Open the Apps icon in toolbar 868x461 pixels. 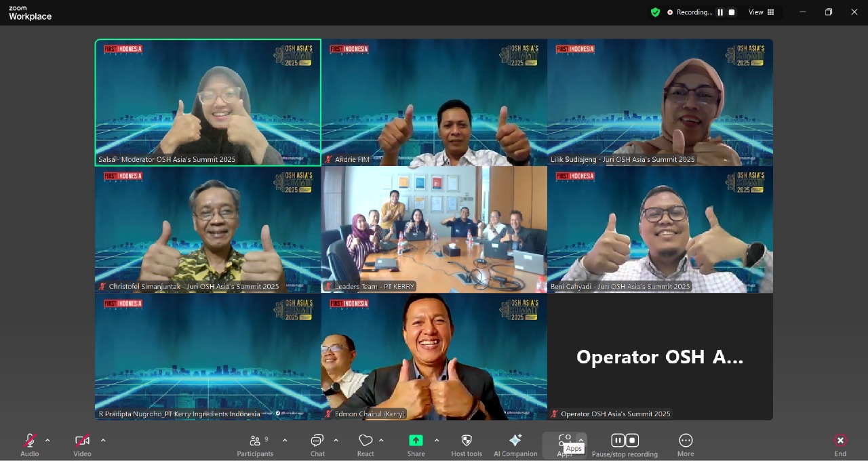564,439
